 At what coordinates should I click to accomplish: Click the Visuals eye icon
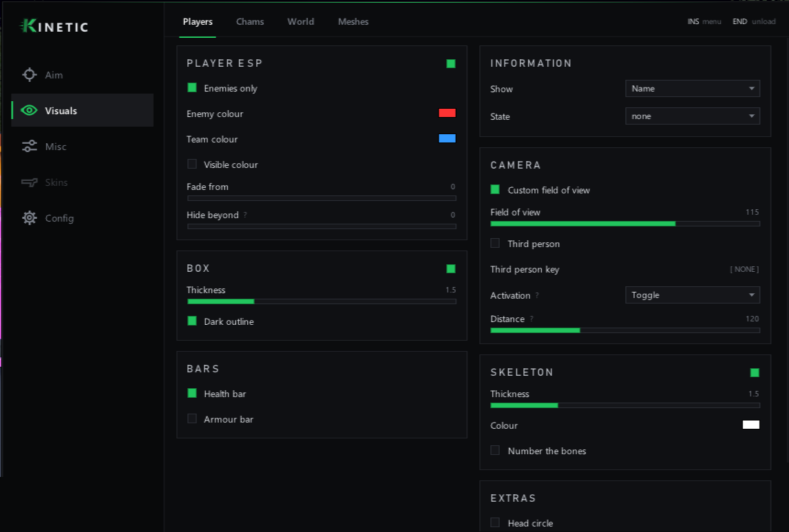[29, 111]
